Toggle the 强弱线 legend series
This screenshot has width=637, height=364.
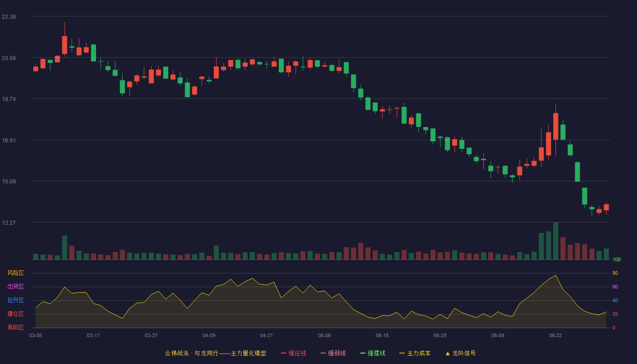(x=333, y=353)
